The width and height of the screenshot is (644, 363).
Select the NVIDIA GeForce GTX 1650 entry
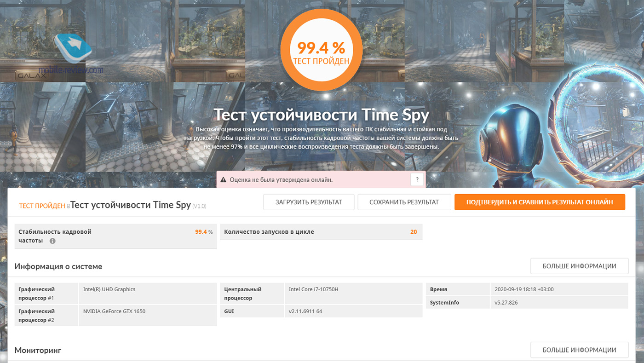[114, 311]
